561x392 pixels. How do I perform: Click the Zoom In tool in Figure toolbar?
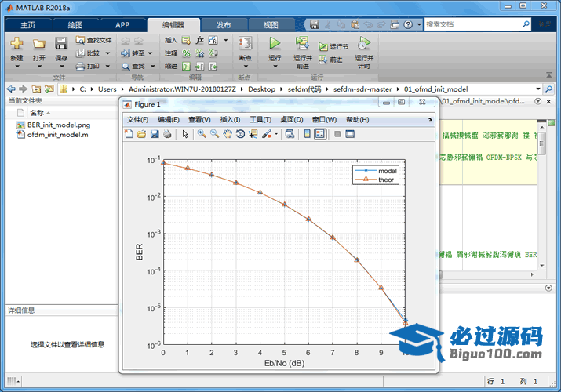202,134
